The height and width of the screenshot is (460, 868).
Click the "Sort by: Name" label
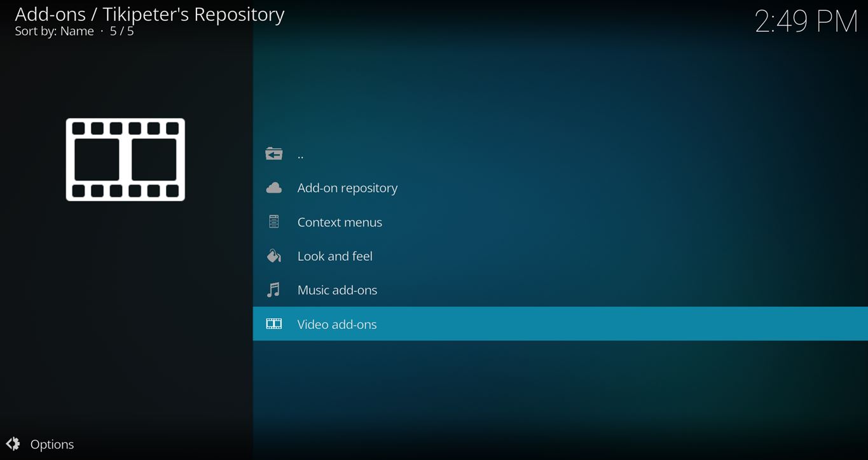tap(54, 31)
